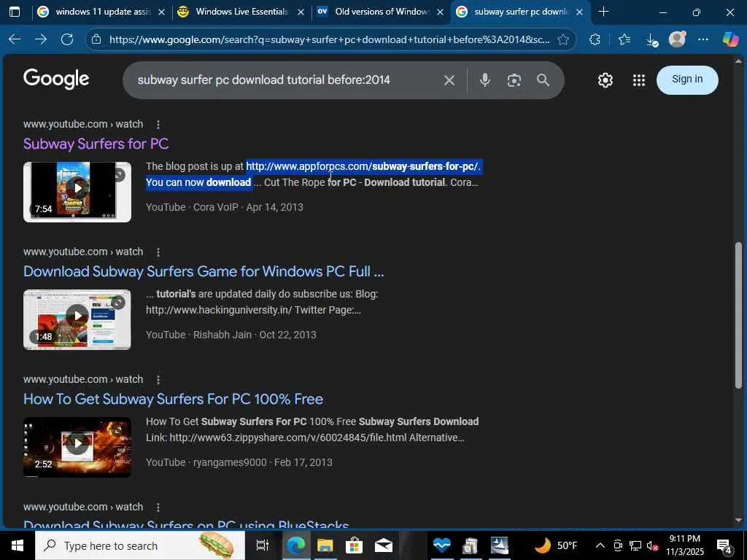Click the ryangames9000 channel text

click(x=230, y=462)
